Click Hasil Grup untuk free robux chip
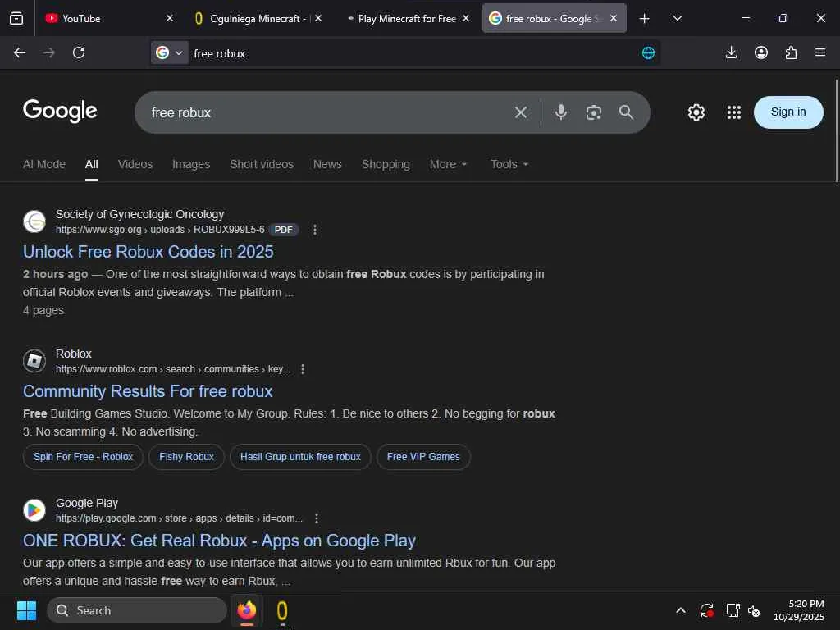 [300, 457]
